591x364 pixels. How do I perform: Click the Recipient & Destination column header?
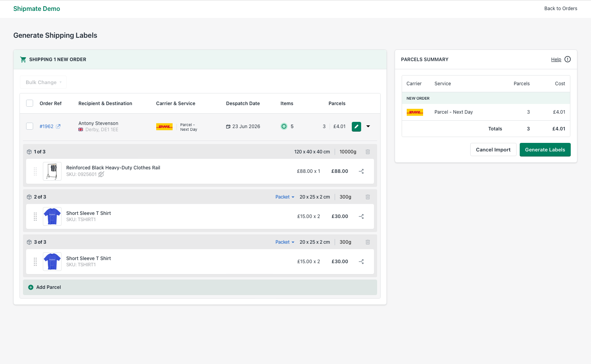point(105,104)
